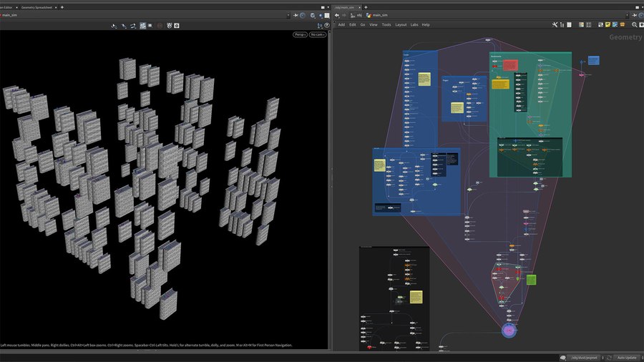Click the /obj/dust/popnet path field

(x=585, y=357)
